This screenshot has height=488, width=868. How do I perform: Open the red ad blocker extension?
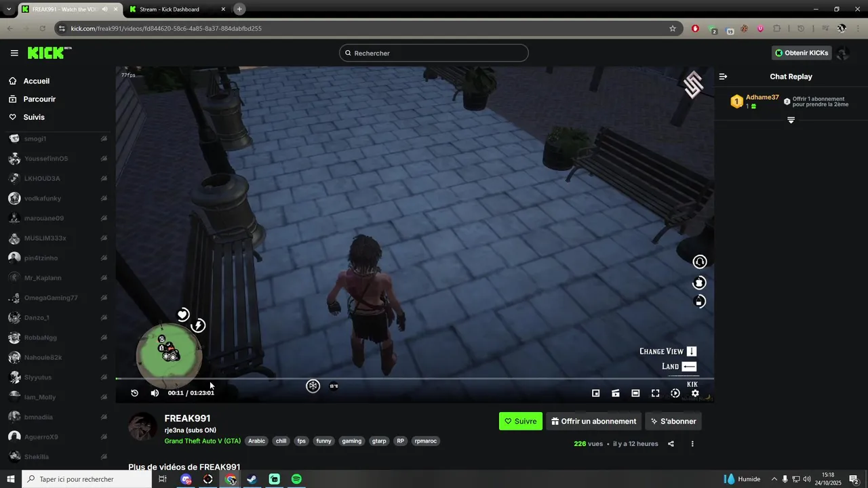pos(695,28)
